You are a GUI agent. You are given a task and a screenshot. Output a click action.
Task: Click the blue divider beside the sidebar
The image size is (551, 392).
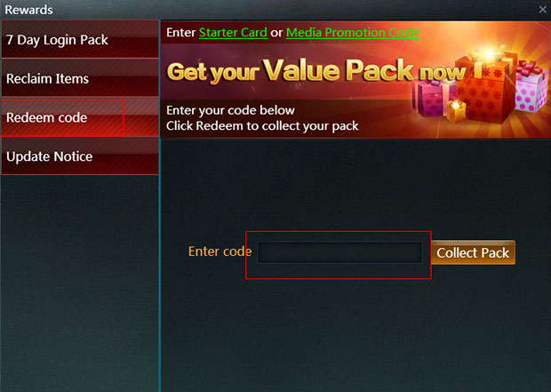160,264
